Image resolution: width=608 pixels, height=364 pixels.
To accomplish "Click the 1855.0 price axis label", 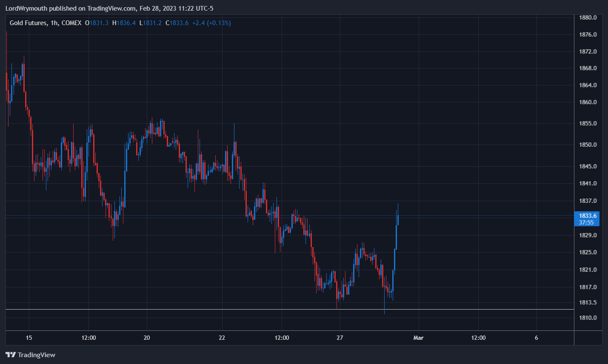I will pyautogui.click(x=588, y=123).
